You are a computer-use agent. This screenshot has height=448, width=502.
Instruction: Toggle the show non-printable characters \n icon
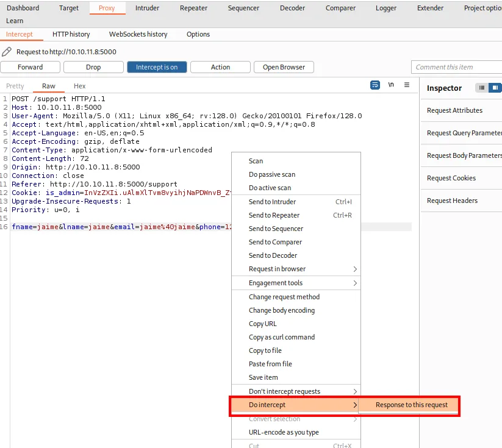click(x=391, y=85)
